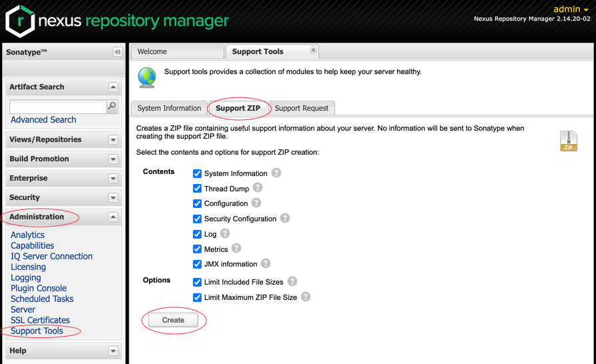596x364 pixels.
Task: Click the search magnifier icon in Artifact Search
Action: pyautogui.click(x=112, y=106)
